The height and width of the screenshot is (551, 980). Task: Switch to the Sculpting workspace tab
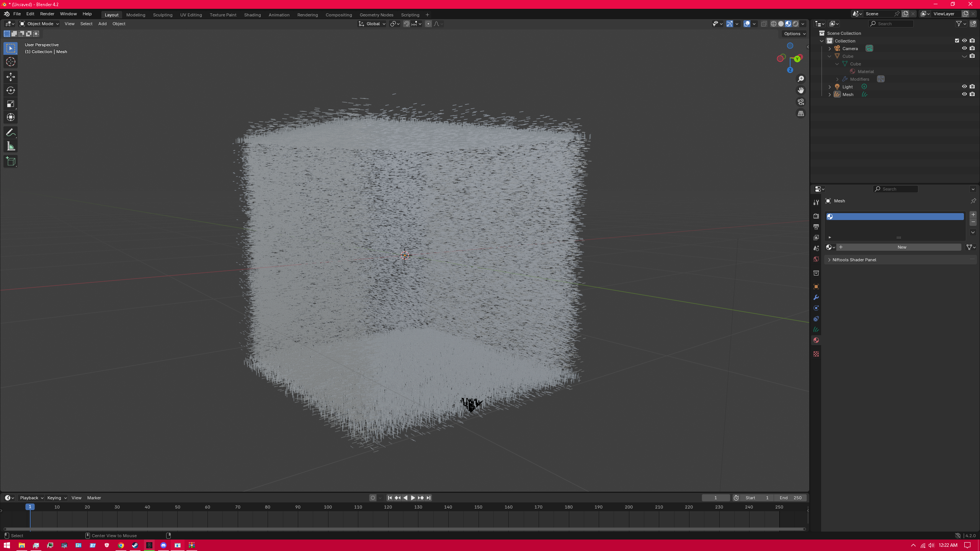click(162, 15)
